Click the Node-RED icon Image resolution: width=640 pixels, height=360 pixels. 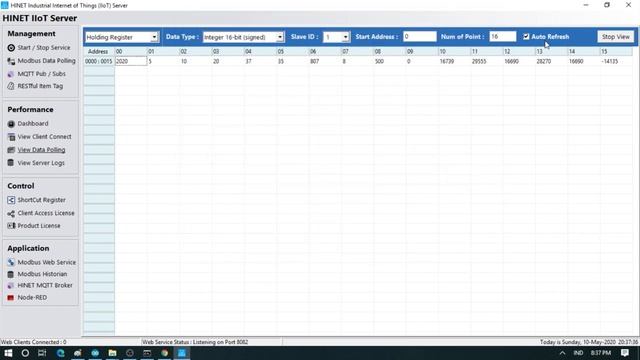pyautogui.click(x=11, y=298)
